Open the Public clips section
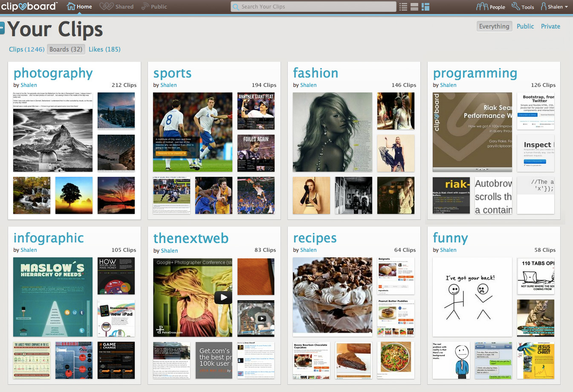 [143, 6]
